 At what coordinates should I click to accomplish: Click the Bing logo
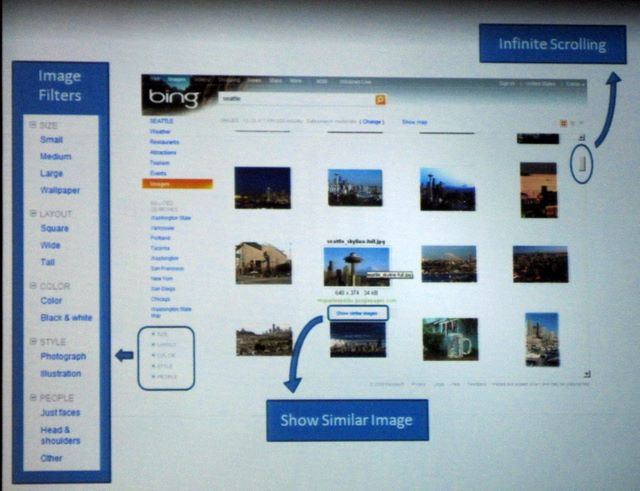(175, 98)
